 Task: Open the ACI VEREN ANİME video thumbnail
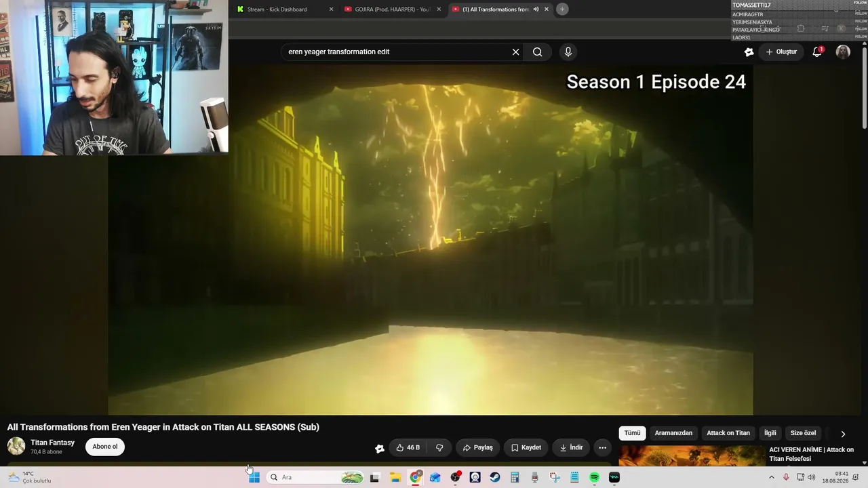(x=692, y=455)
